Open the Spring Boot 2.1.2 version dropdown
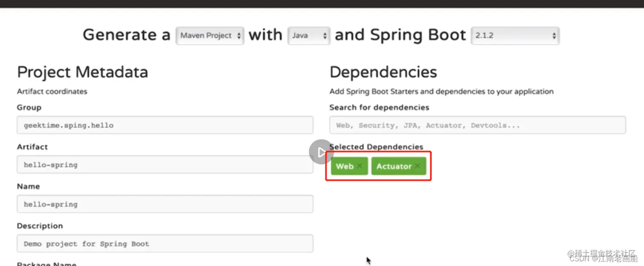 [515, 36]
